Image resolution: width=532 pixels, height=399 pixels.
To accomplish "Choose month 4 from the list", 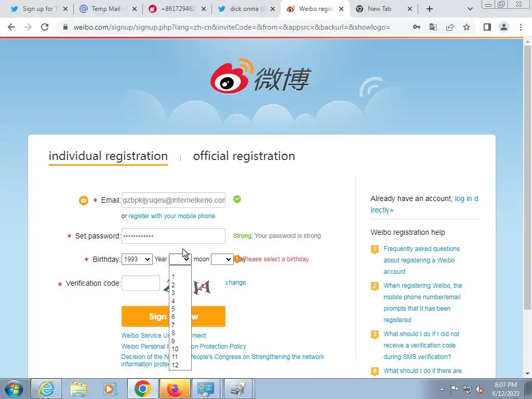I will click(180, 301).
